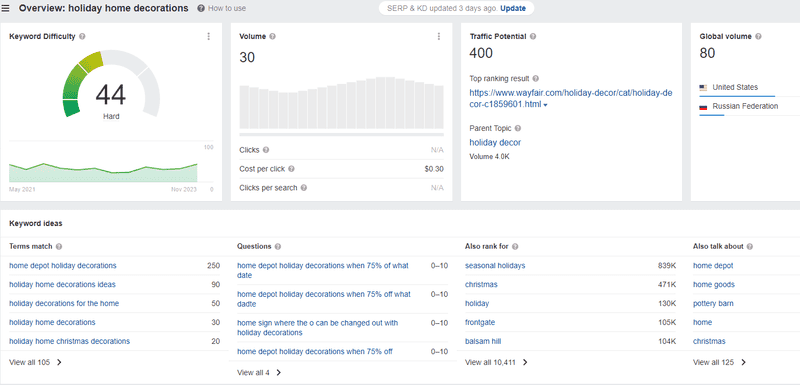Viewport: 800px width, 385px height.
Task: Click the Also rank for help icon
Action: tap(515, 246)
